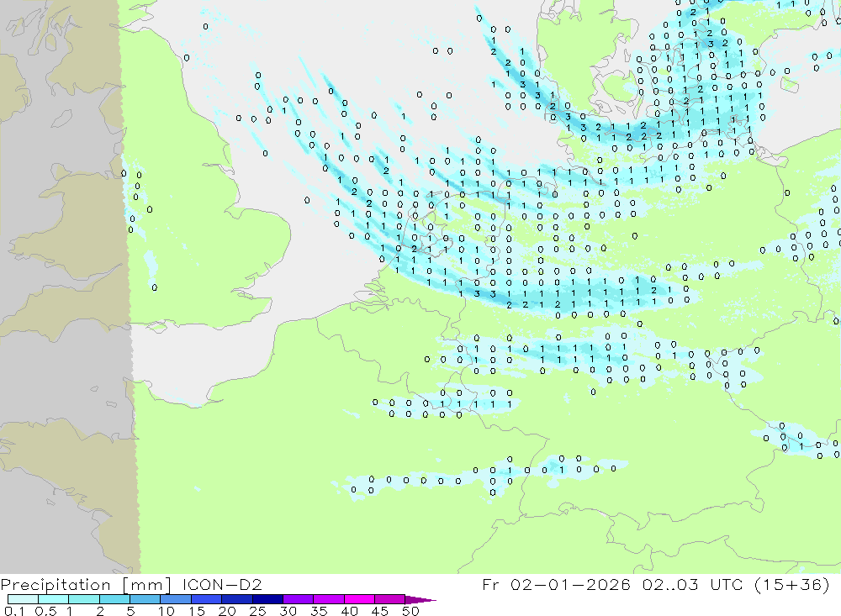The image size is (841, 616).
Task: Click the 35–40 mm legend color swatch
Action: point(329,599)
